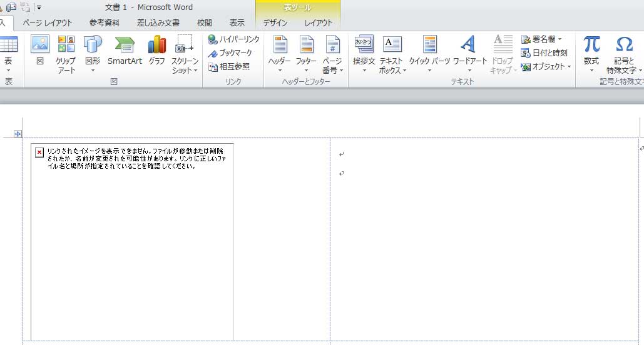The height and width of the screenshot is (345, 644).
Task: Add a ブックマーク bookmark
Action: (x=231, y=53)
